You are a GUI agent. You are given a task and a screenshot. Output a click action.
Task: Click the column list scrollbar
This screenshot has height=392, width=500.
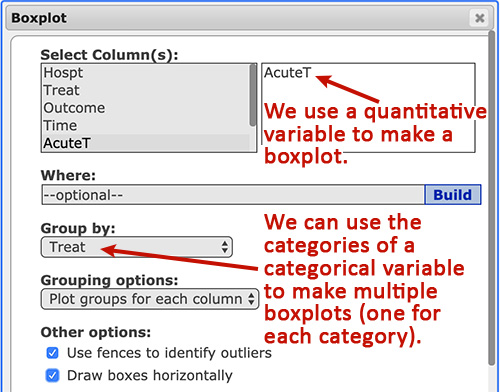tap(253, 95)
